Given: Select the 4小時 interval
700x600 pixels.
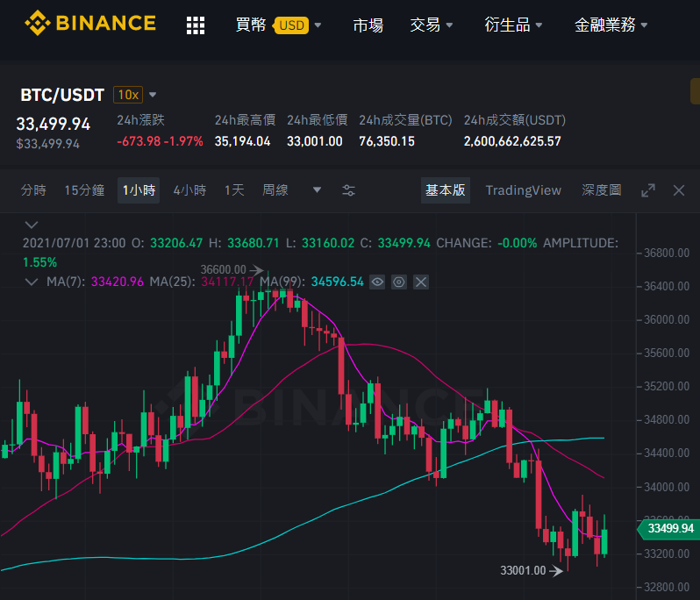Looking at the screenshot, I should (189, 190).
